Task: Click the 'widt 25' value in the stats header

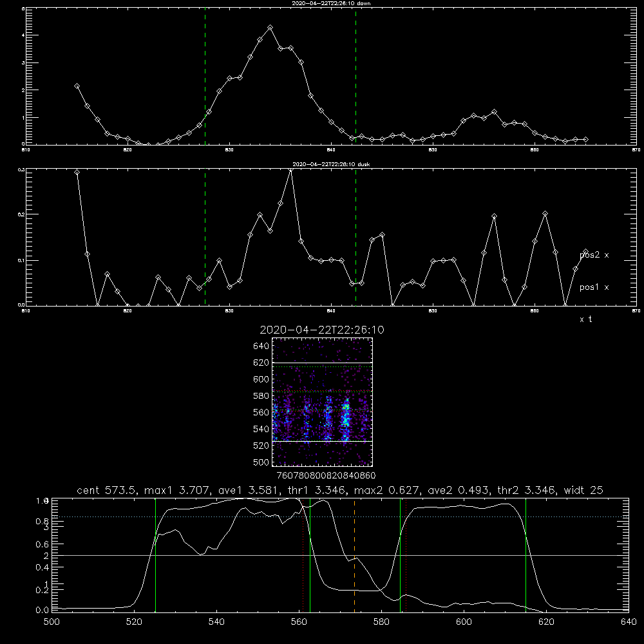Action: tap(583, 490)
